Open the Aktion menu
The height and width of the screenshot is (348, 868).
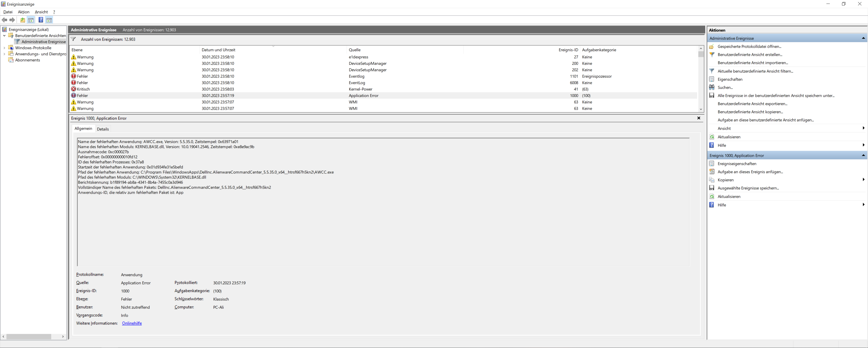(x=24, y=12)
